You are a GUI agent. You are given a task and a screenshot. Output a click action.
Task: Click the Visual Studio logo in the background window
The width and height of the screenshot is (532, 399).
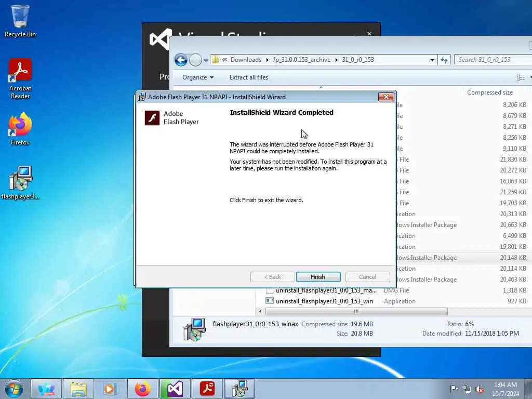[161, 39]
